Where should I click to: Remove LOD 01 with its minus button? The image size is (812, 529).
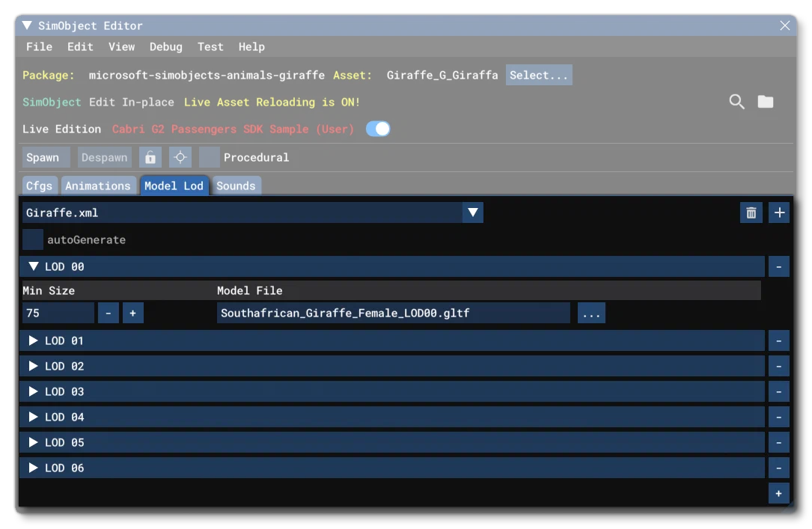pyautogui.click(x=779, y=340)
